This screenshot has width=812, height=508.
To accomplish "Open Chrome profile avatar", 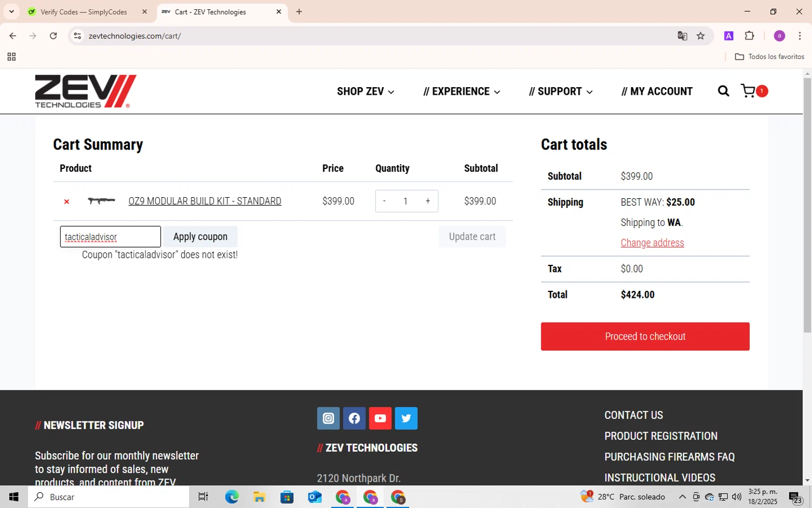I will tap(780, 36).
